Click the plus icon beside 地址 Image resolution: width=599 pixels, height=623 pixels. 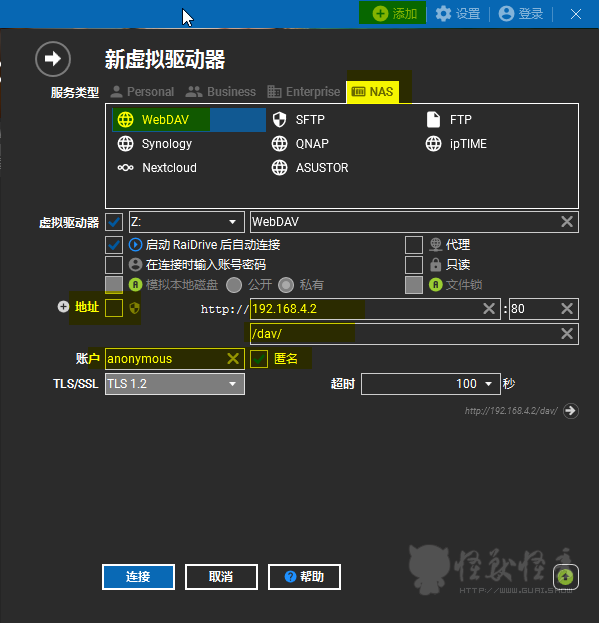tap(63, 307)
